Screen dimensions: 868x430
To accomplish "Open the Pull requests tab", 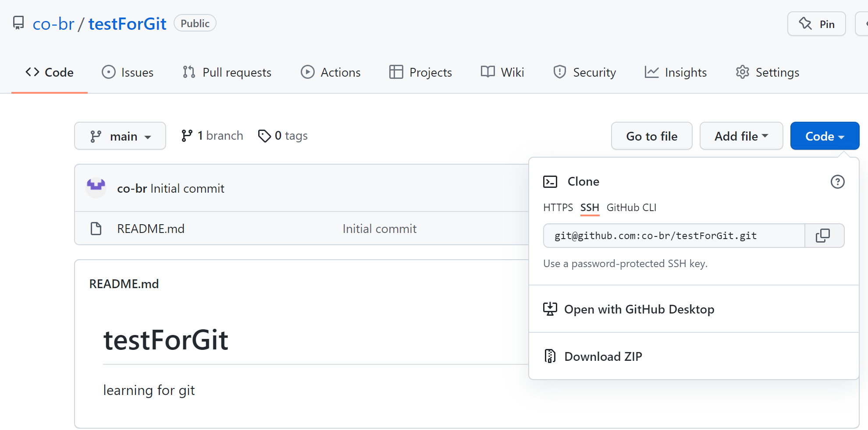I will pyautogui.click(x=227, y=72).
